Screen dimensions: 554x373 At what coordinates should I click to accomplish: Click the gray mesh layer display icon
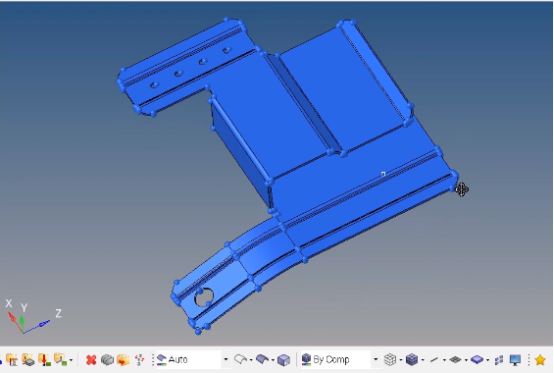455,360
